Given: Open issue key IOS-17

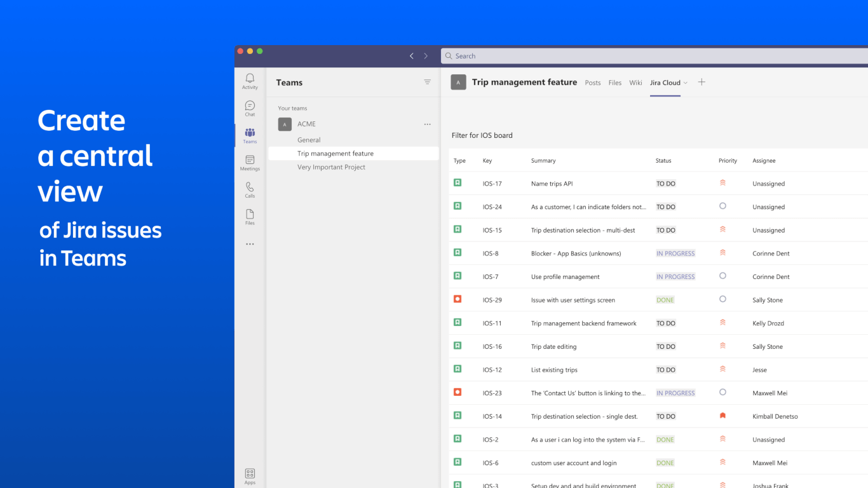Looking at the screenshot, I should click(492, 184).
